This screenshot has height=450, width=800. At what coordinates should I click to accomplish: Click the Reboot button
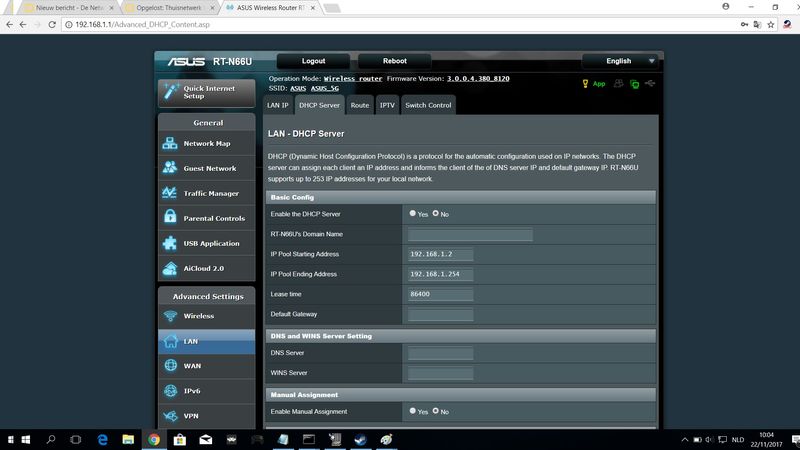(395, 61)
